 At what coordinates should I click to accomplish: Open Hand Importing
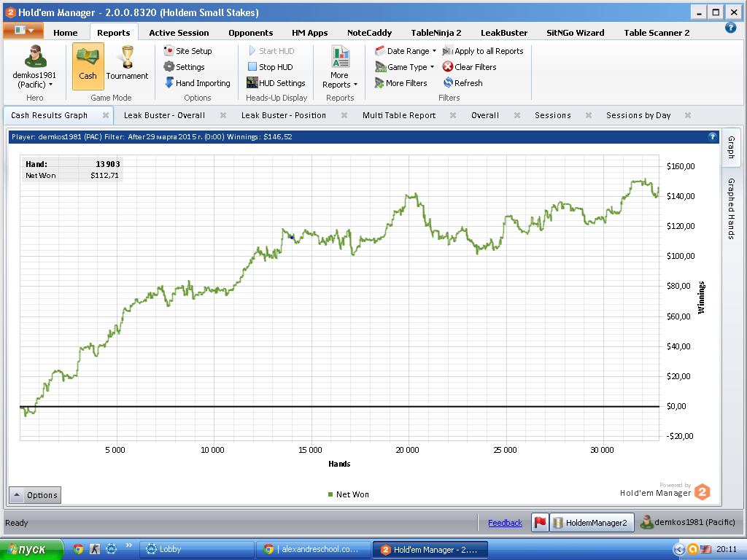tap(197, 83)
